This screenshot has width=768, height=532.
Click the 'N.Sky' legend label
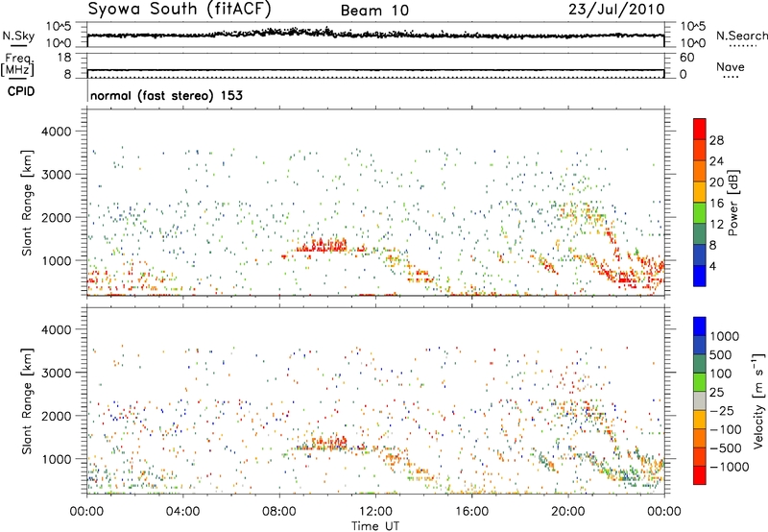click(x=18, y=36)
